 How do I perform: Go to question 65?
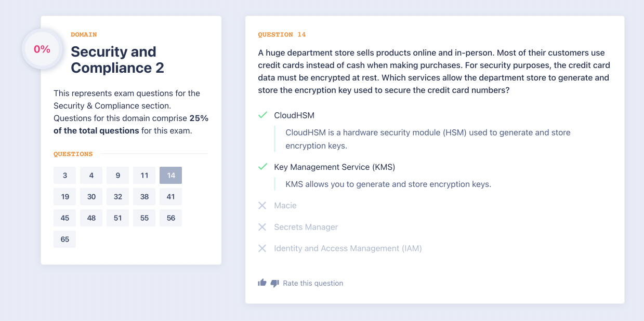pos(64,239)
